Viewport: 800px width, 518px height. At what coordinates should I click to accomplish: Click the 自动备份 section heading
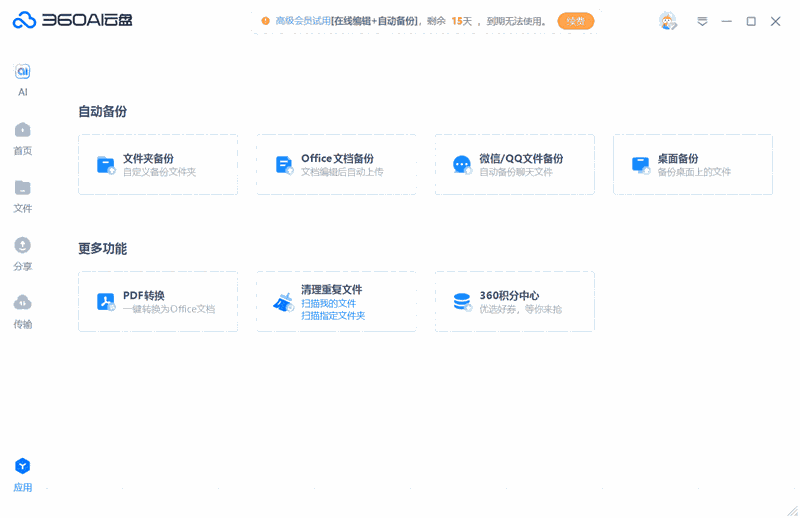pos(103,111)
